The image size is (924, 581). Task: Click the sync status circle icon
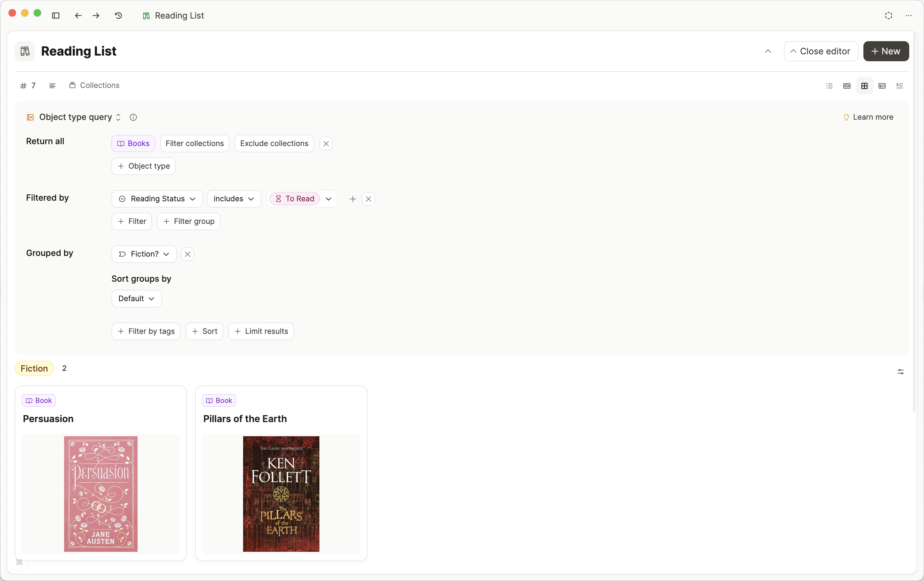[888, 15]
